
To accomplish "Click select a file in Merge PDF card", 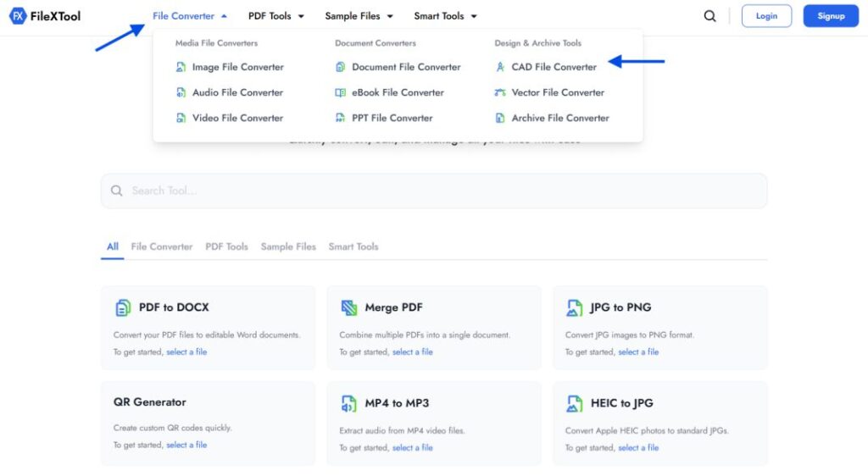I will (413, 351).
